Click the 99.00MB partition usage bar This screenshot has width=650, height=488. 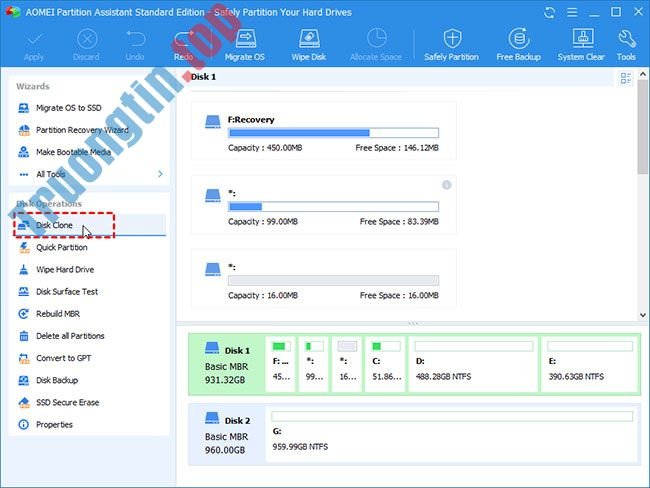tap(333, 206)
